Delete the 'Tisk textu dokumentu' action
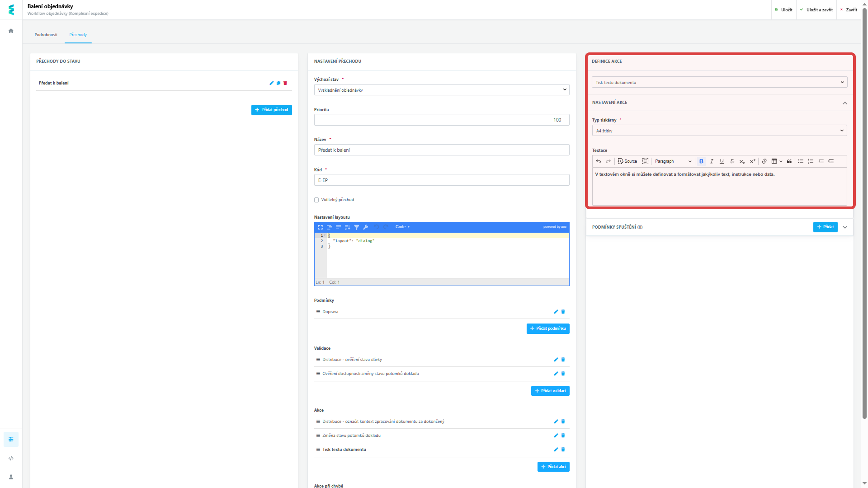The image size is (868, 488). click(x=563, y=450)
